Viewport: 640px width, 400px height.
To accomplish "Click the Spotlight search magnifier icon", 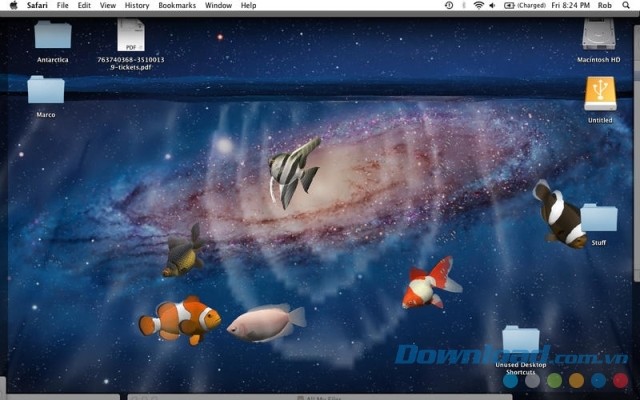I will tap(628, 5).
